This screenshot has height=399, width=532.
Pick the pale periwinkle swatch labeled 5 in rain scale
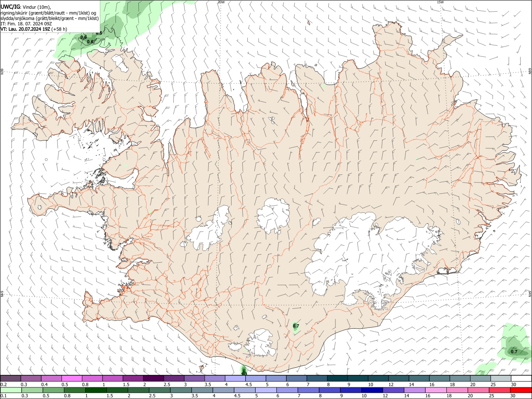tap(266, 390)
